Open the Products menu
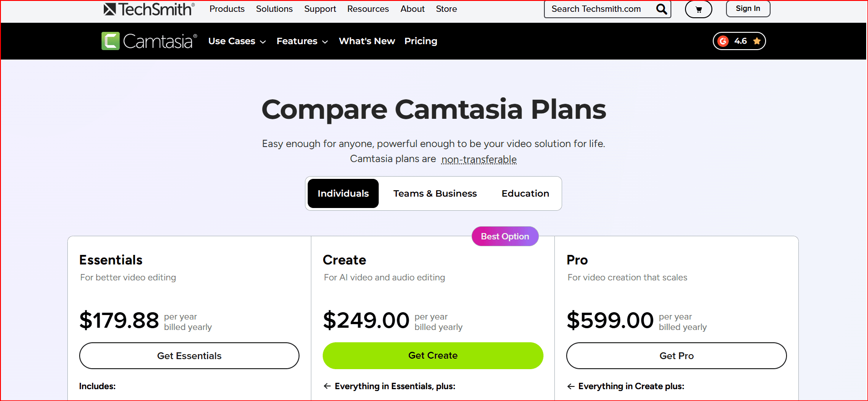Screen dimensions: 868x401 pos(227,9)
